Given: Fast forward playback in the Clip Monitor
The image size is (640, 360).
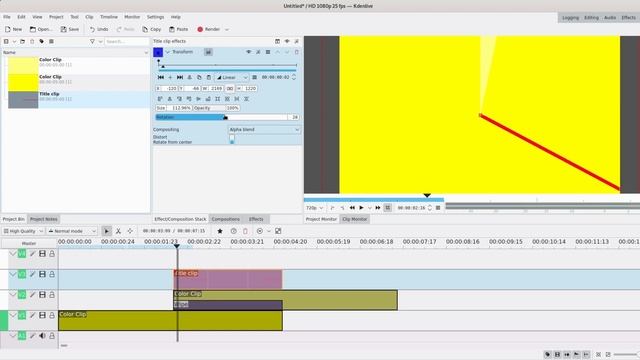Looking at the screenshot, I should pyautogui.click(x=378, y=208).
